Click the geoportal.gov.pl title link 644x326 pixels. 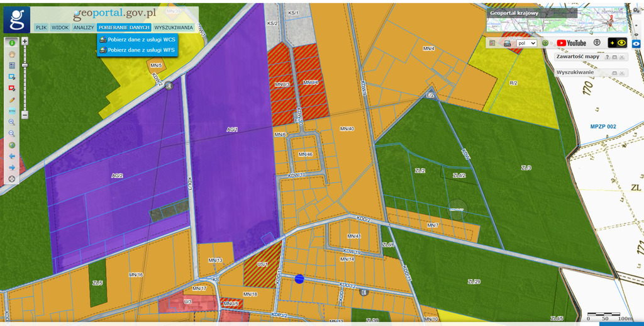click(114, 14)
